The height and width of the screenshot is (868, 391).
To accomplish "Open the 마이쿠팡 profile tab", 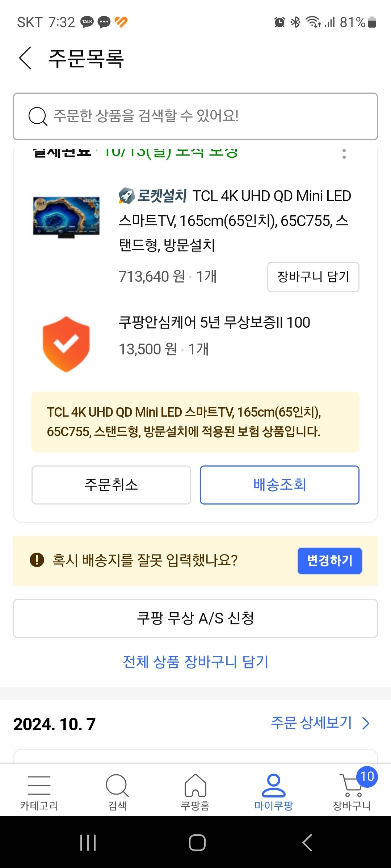I will click(274, 791).
